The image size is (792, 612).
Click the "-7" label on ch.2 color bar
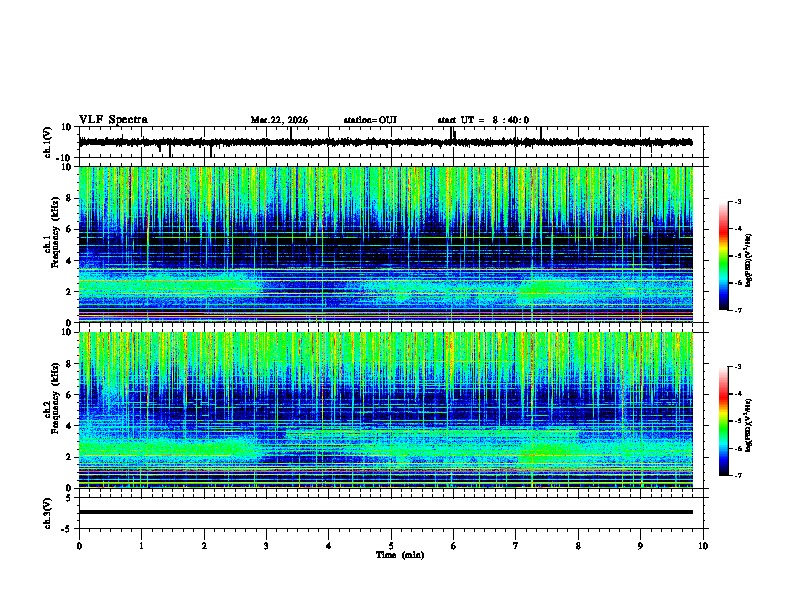pos(737,475)
